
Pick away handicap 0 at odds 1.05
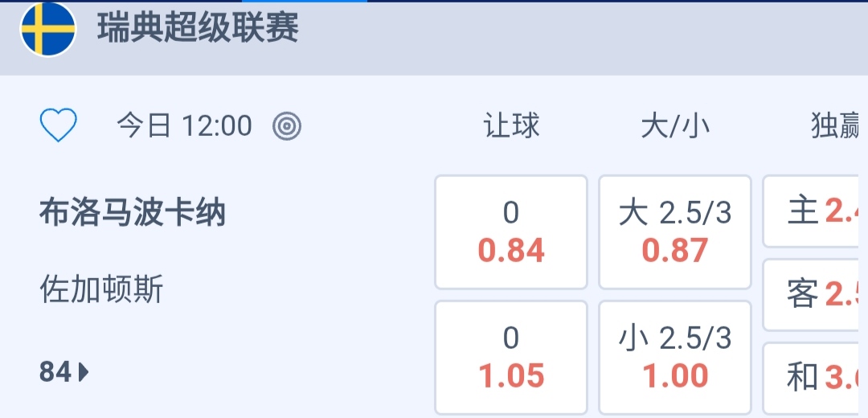pyautogui.click(x=511, y=357)
